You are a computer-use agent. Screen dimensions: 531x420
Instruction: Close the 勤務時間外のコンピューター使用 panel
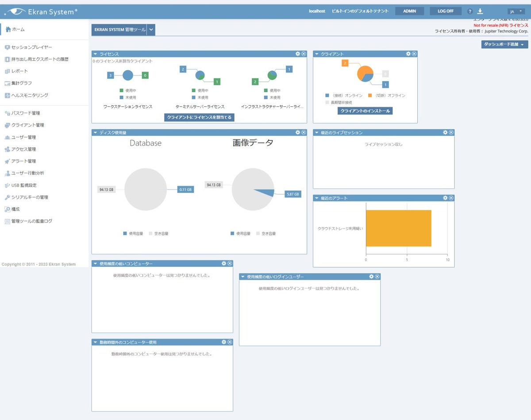click(230, 342)
